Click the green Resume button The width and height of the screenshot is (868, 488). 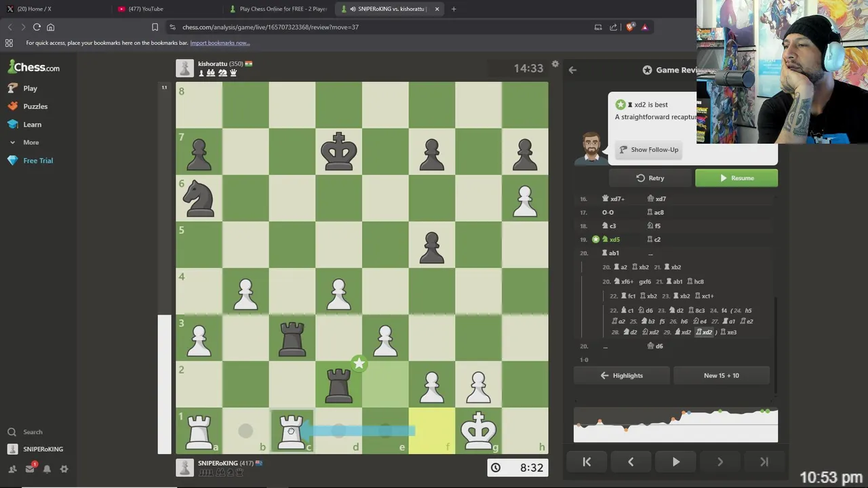click(x=736, y=178)
